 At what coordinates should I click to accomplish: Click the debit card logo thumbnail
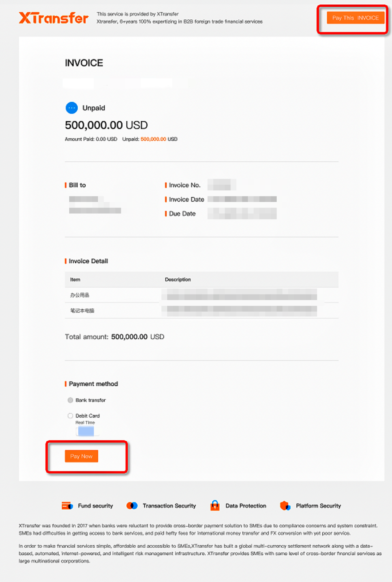[86, 431]
